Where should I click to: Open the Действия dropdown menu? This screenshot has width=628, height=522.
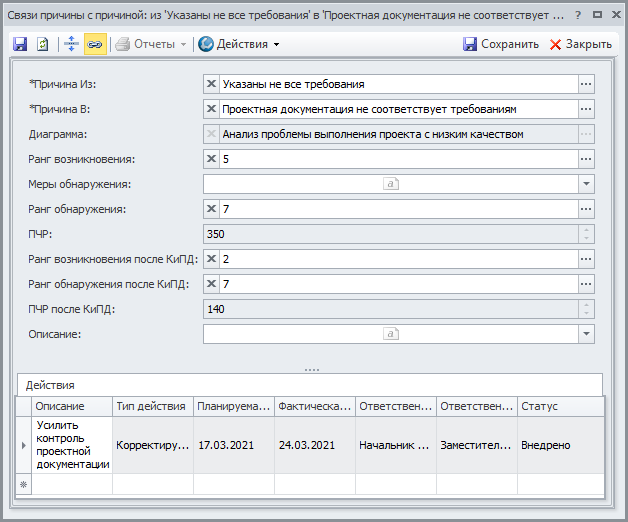239,44
